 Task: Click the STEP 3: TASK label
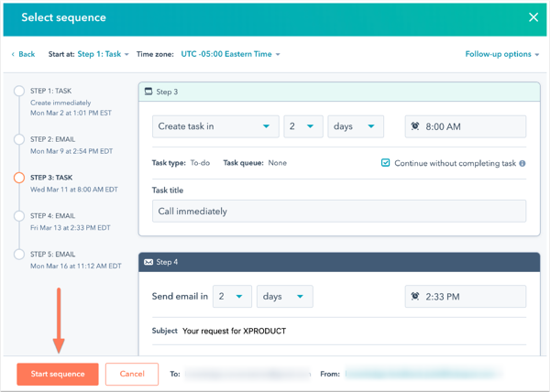coord(51,178)
